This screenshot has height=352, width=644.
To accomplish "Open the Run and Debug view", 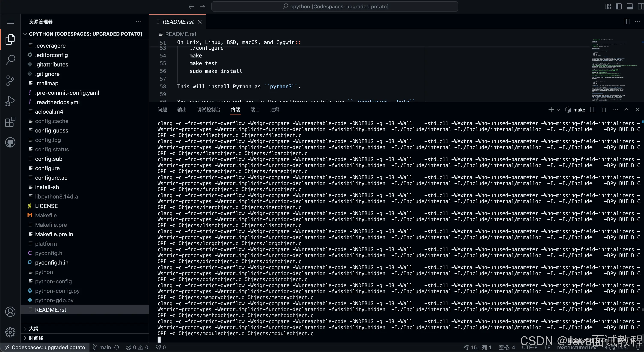I will pyautogui.click(x=10, y=101).
